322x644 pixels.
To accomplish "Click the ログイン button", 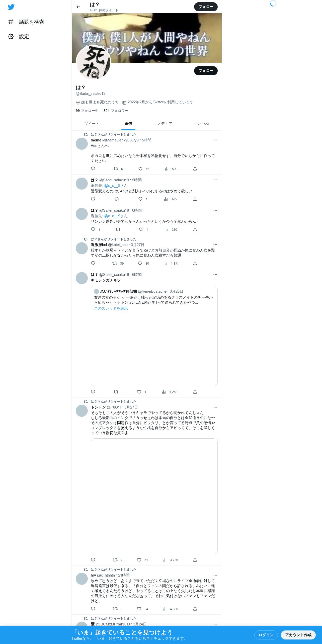I will [266, 635].
